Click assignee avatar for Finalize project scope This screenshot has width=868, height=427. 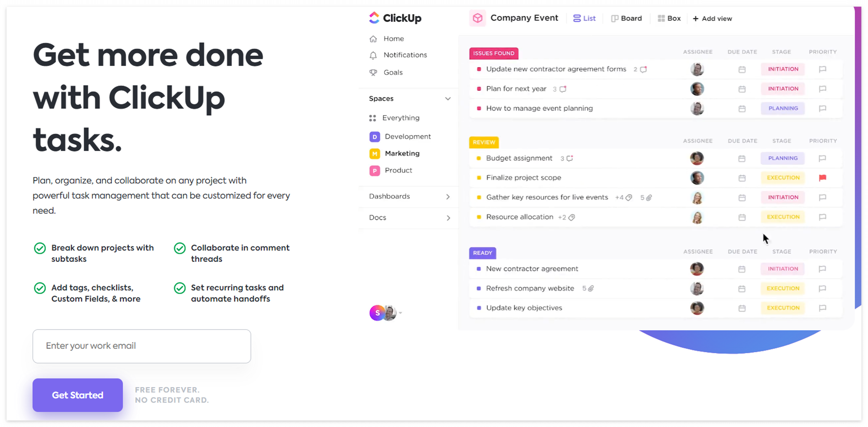tap(697, 178)
